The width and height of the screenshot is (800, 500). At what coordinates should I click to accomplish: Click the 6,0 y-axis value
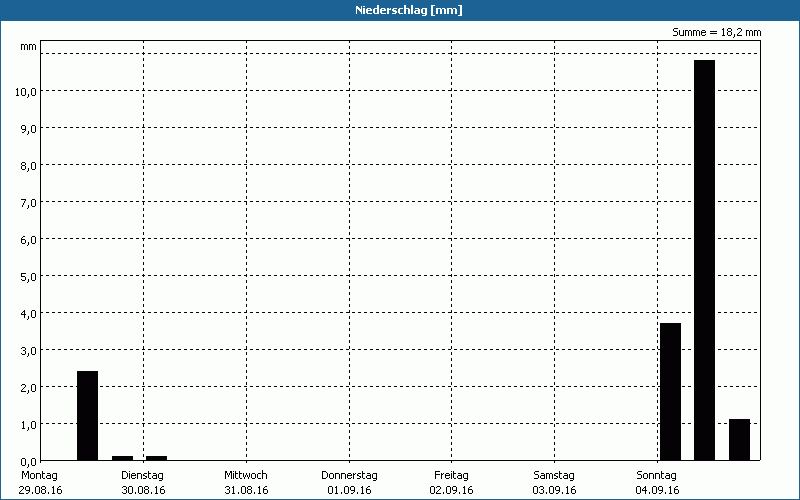pyautogui.click(x=29, y=240)
